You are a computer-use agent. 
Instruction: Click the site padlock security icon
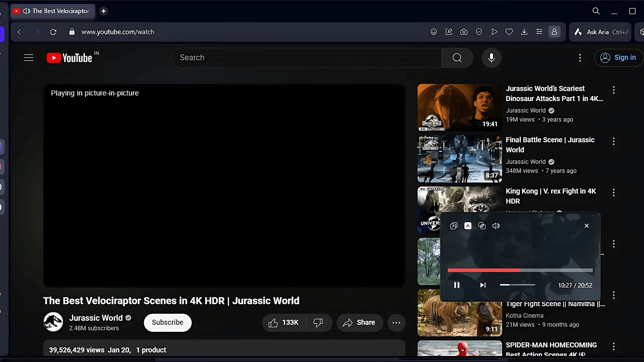(x=71, y=32)
